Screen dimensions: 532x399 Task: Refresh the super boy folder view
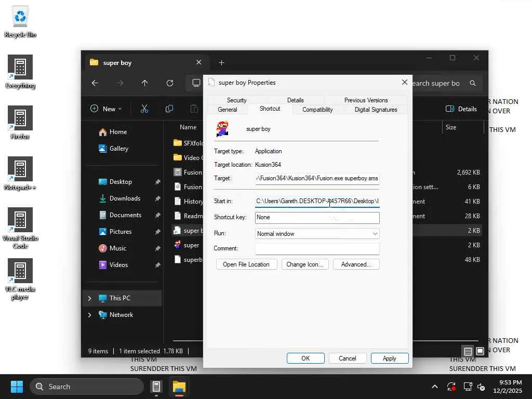click(x=170, y=83)
